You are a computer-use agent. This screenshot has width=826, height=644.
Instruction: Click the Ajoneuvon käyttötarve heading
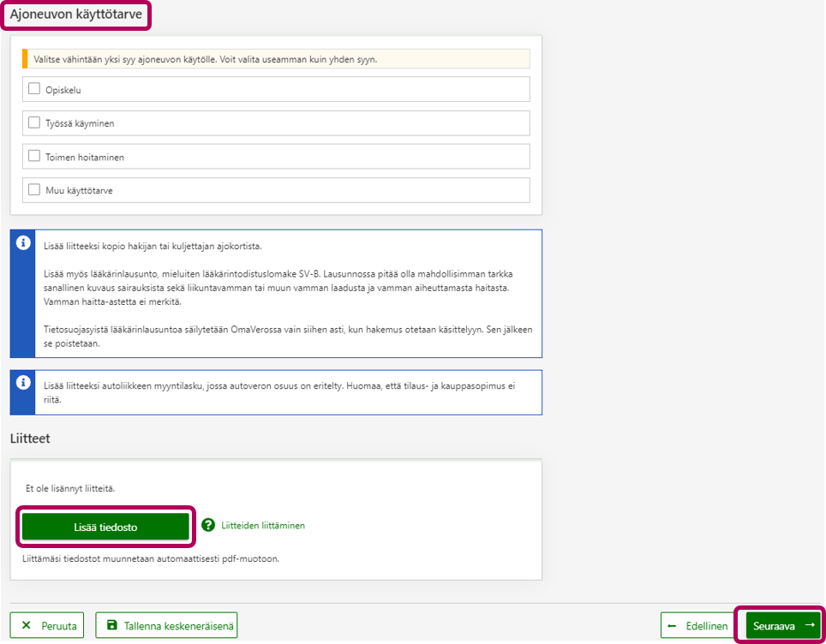click(76, 15)
